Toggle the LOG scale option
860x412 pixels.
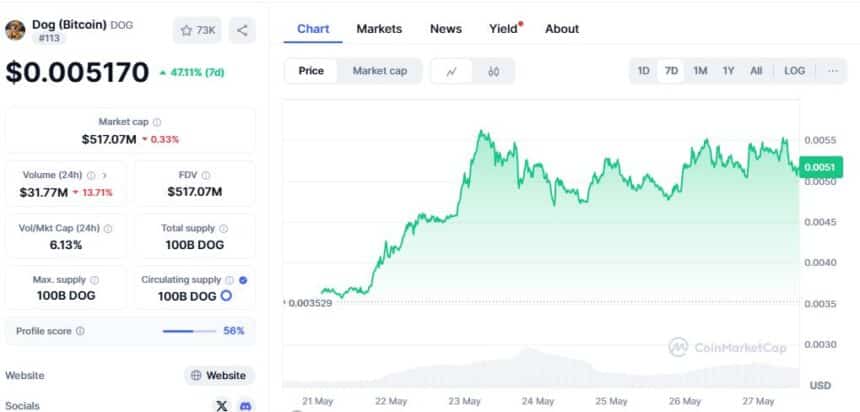tap(794, 71)
